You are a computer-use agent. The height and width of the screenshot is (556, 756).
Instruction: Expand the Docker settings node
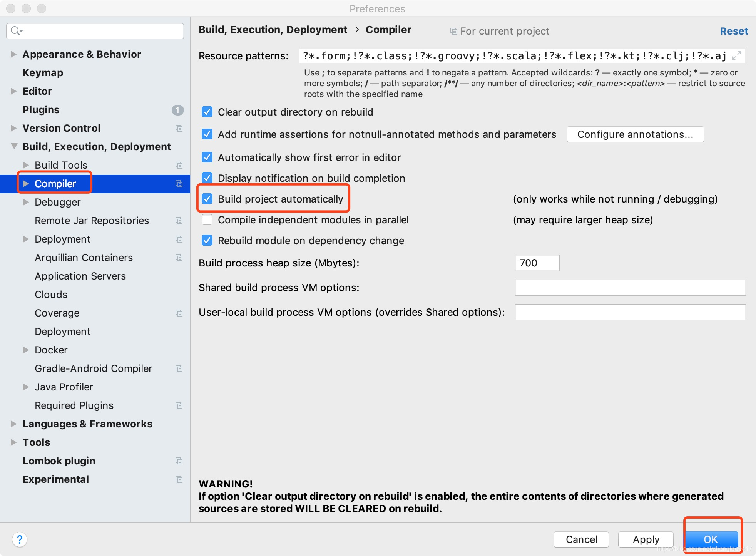click(x=26, y=350)
